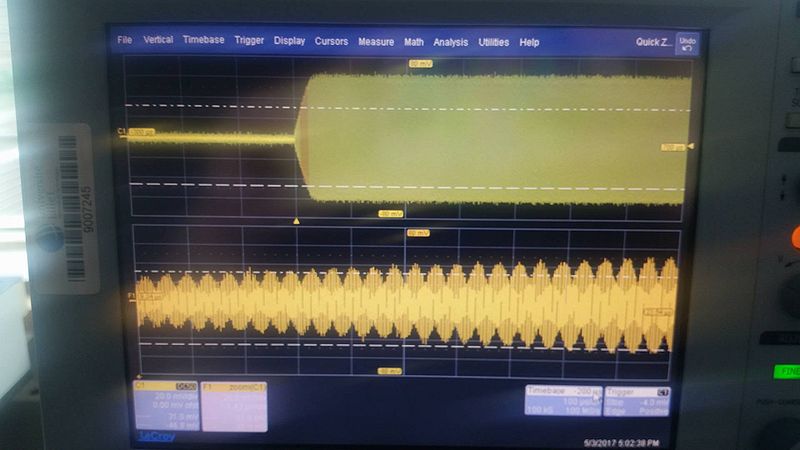Open the Vertical menu

pyautogui.click(x=158, y=41)
